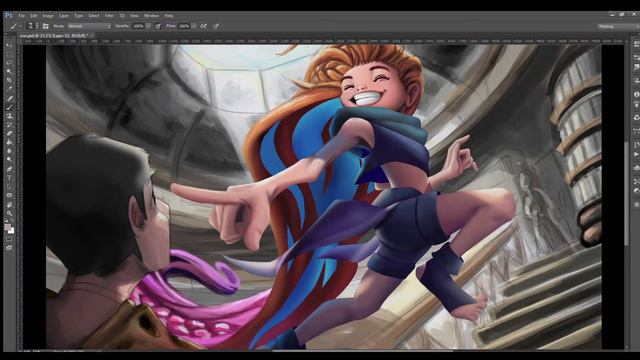The image size is (640, 360).
Task: Select the Clone Stamp tool
Action: [x=9, y=116]
